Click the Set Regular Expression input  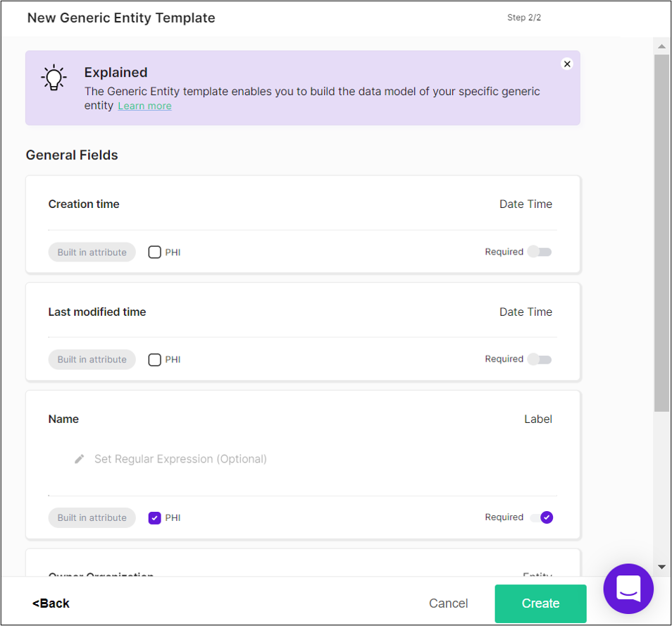pyautogui.click(x=180, y=459)
